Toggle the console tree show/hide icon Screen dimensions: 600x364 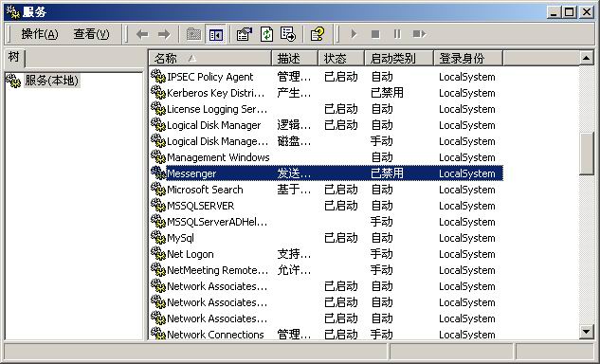[216, 34]
